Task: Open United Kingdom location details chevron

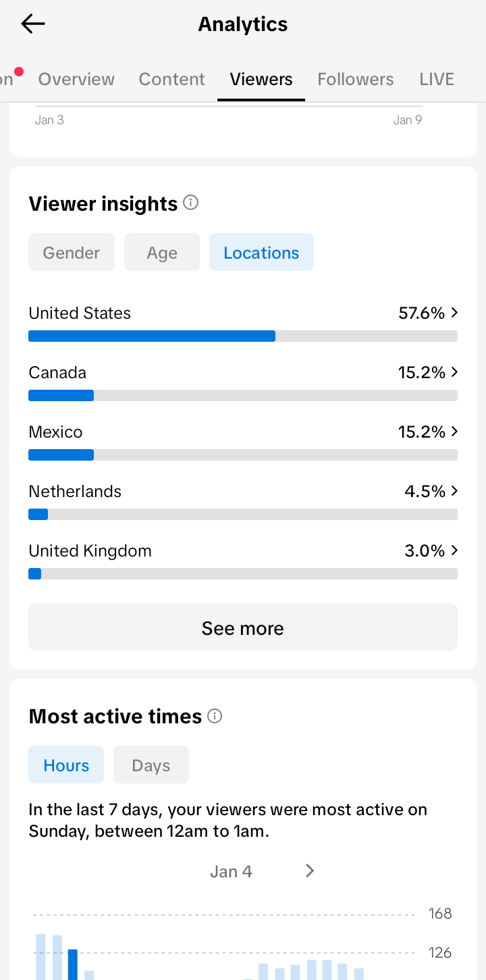Action: pyautogui.click(x=454, y=550)
